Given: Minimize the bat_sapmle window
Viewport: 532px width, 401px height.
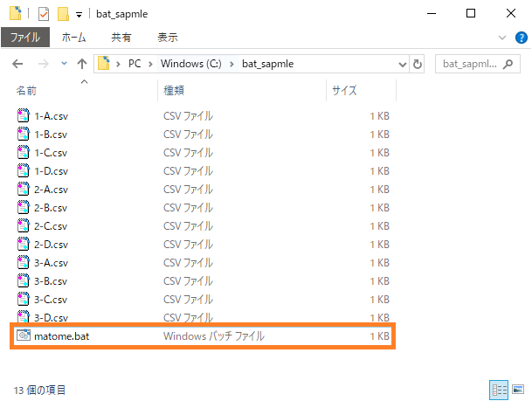Looking at the screenshot, I should click(x=432, y=14).
